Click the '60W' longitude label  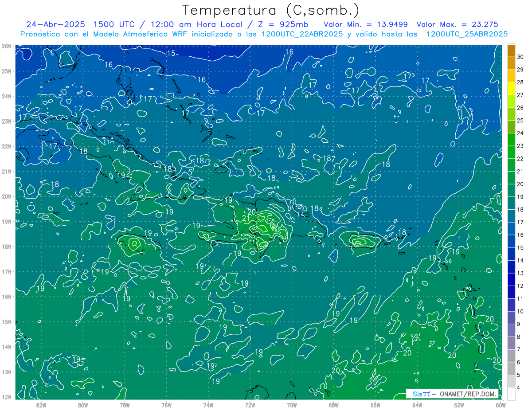pyautogui.click(x=501, y=404)
